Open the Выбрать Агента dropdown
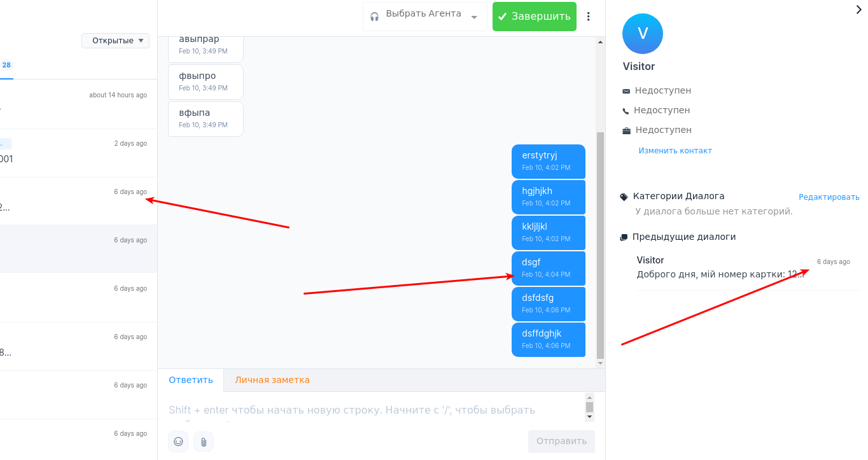This screenshot has height=460, width=868. (424, 16)
